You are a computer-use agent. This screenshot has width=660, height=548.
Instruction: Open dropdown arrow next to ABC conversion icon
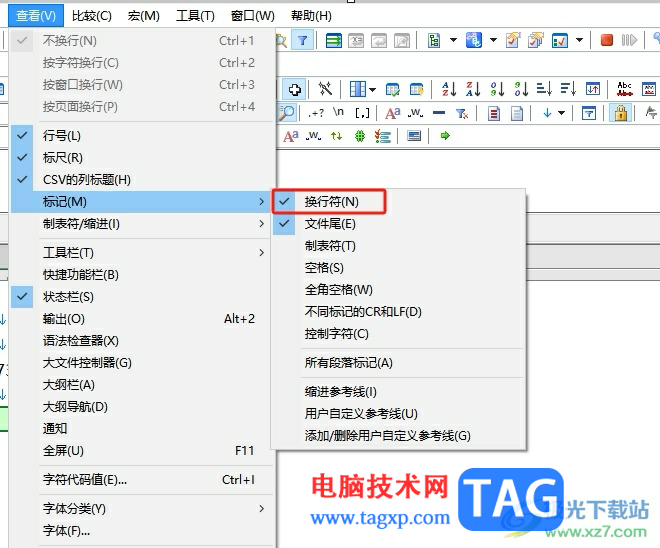493,40
